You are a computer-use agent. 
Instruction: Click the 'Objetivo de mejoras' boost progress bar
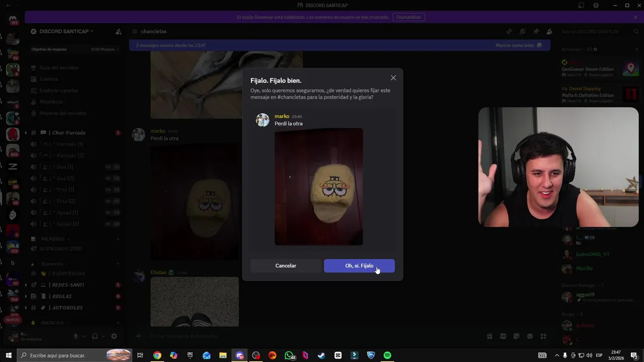[x=75, y=49]
